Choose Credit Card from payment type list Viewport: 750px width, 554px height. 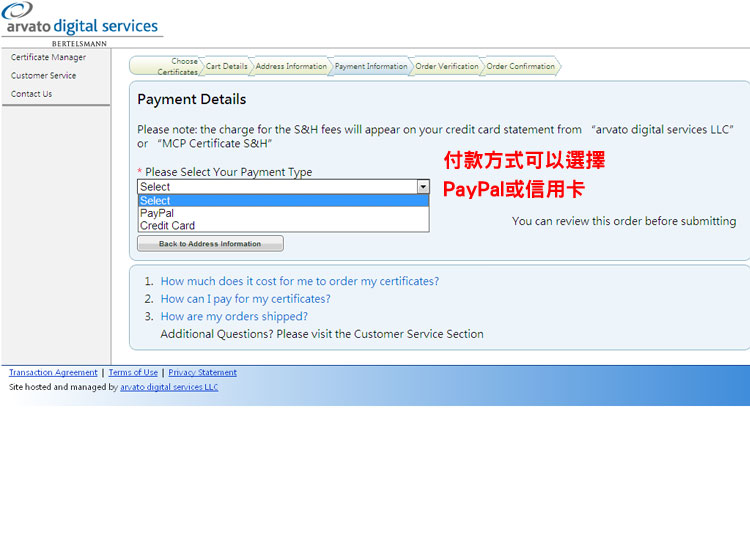click(284, 225)
